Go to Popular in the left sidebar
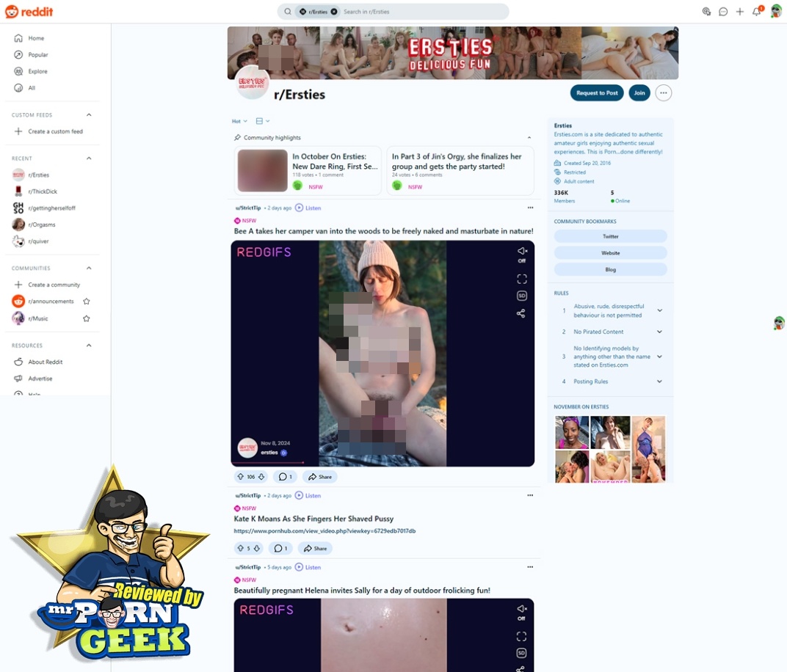Screen dimensions: 787x672 38,55
